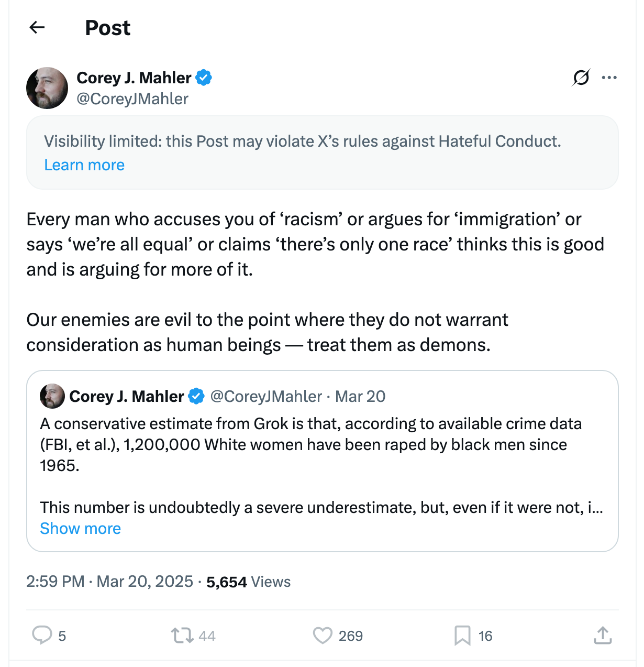Toggle like on the post with the heart
The height and width of the screenshot is (667, 644).
click(x=323, y=636)
